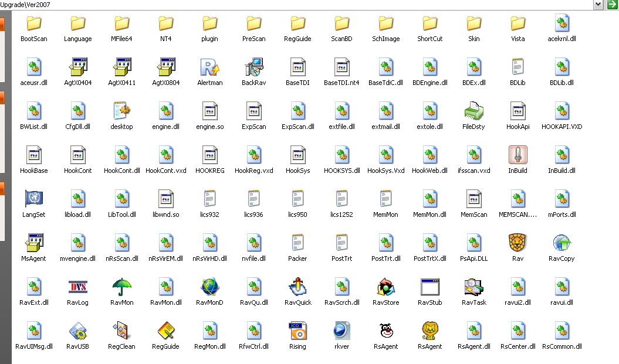Expand the address bar dropdown arrow
Image resolution: width=619 pixels, height=364 pixels.
tap(598, 5)
